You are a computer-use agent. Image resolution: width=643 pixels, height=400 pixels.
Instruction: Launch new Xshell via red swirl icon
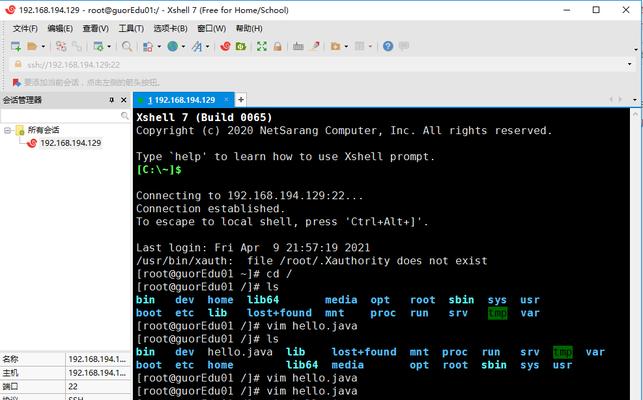click(225, 46)
